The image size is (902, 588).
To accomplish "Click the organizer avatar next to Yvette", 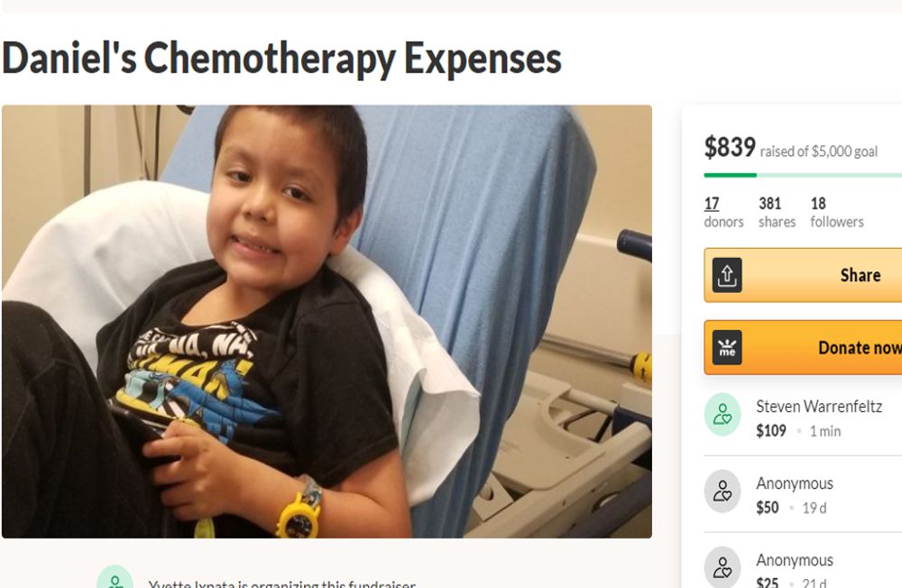I will point(115,577).
